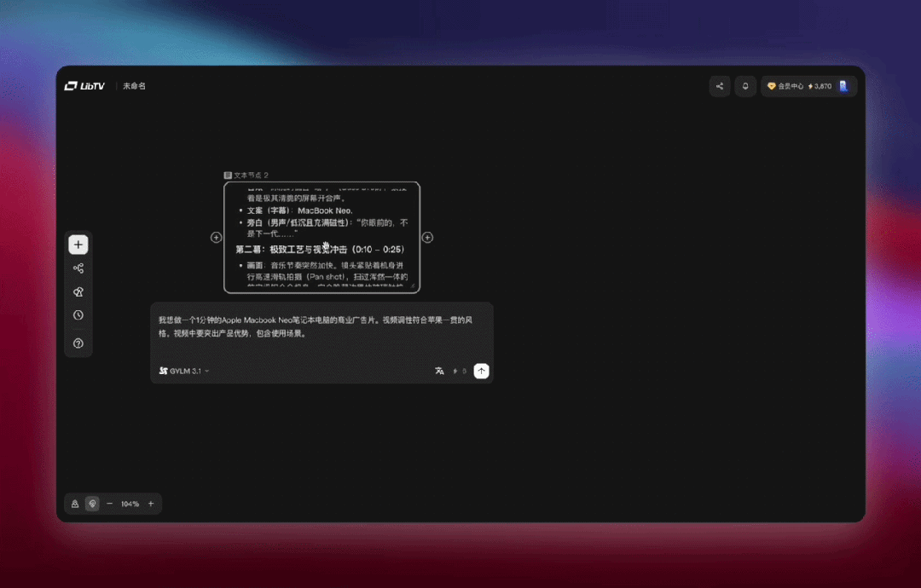
Task: Click the translate icon in prompt box
Action: click(439, 371)
